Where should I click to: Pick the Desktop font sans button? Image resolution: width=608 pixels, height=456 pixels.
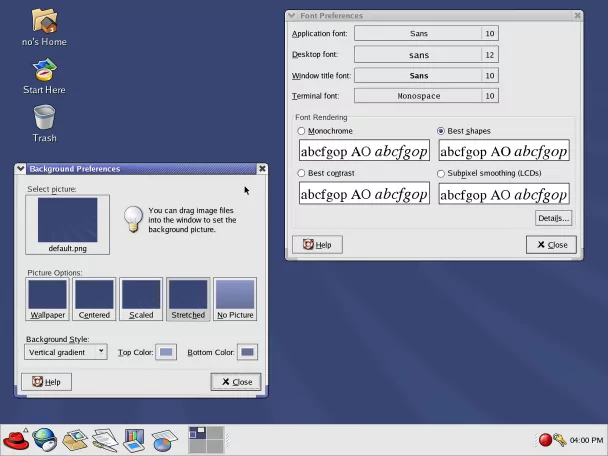tap(426, 55)
